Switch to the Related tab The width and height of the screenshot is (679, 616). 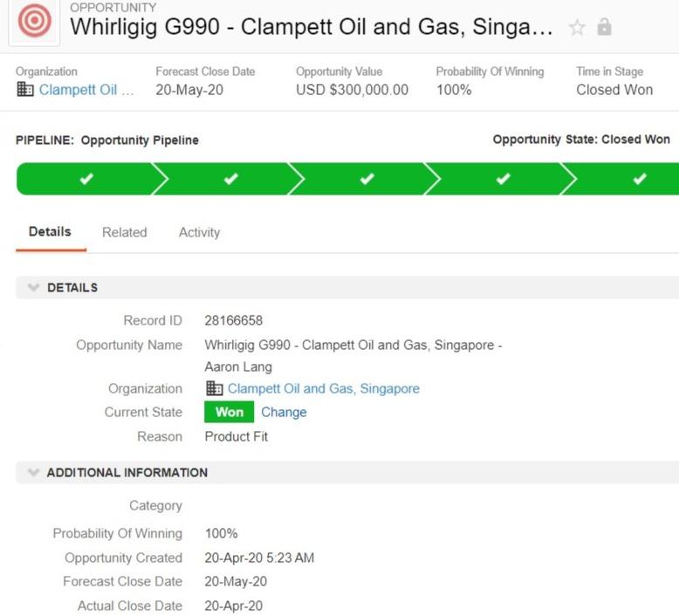tap(124, 232)
